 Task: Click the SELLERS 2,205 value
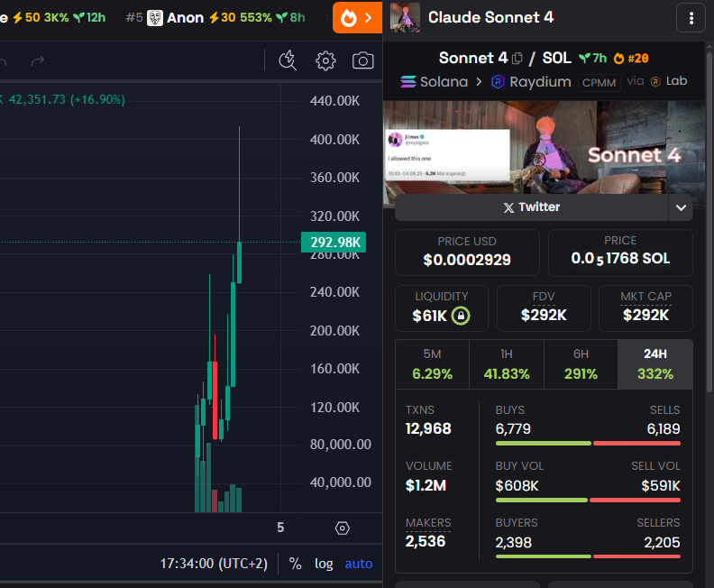pyautogui.click(x=662, y=542)
